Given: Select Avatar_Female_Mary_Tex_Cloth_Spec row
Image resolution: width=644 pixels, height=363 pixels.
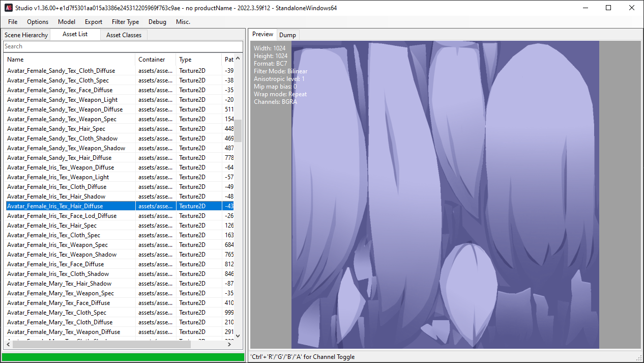Looking at the screenshot, I should coord(119,313).
